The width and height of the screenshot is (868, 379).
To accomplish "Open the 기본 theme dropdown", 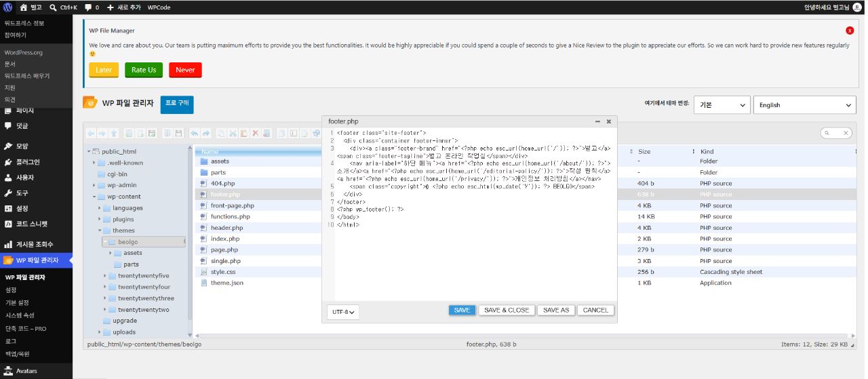I will tap(722, 105).
